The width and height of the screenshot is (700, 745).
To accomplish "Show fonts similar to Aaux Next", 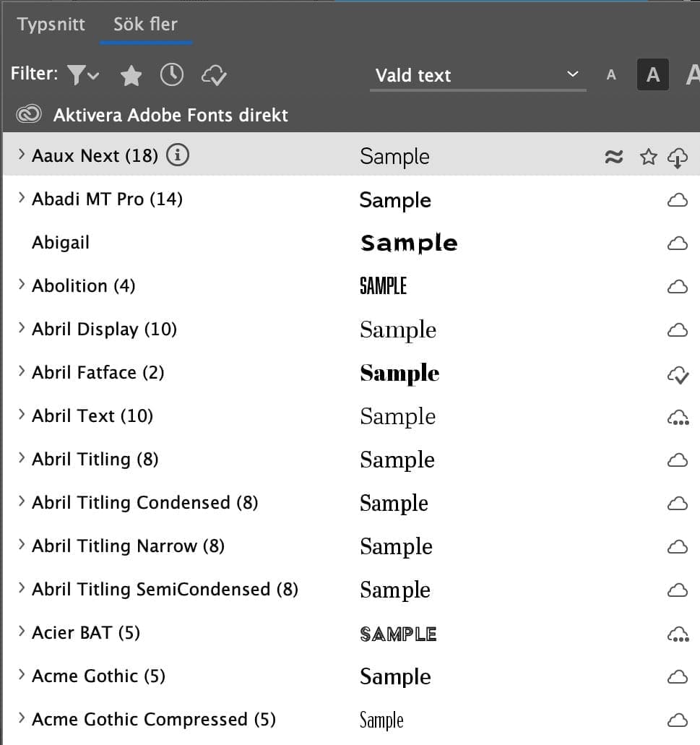I will point(613,156).
